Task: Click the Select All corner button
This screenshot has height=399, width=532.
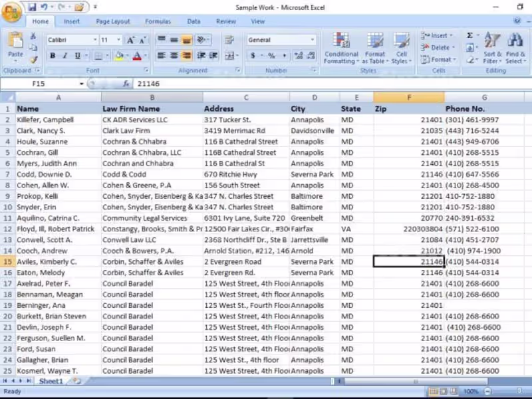Action: coord(7,97)
